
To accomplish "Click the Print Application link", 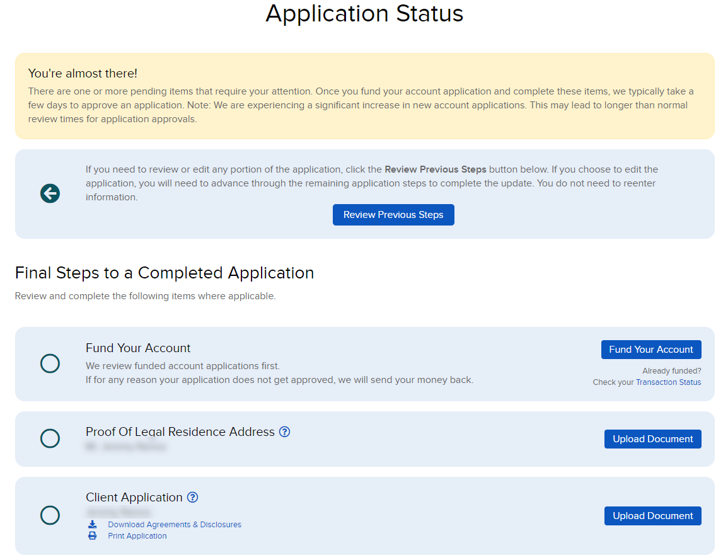I will pyautogui.click(x=137, y=535).
